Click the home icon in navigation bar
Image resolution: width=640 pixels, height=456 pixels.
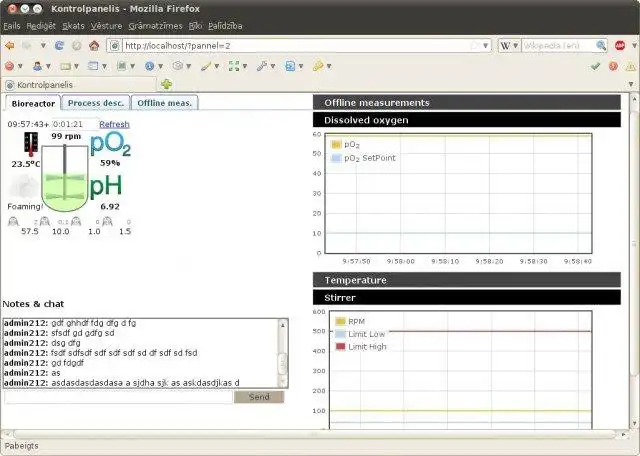[x=94, y=45]
